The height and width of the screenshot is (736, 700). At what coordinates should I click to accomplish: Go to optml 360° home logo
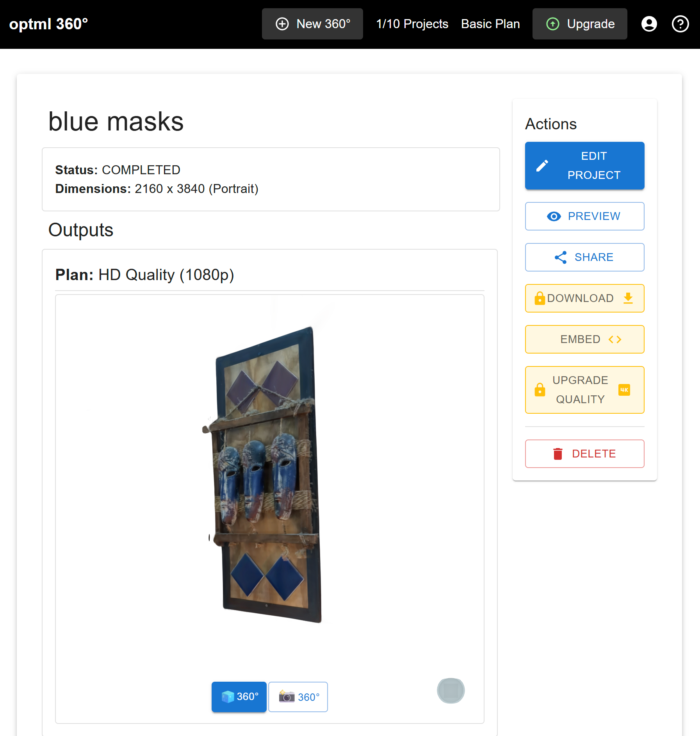(x=48, y=24)
